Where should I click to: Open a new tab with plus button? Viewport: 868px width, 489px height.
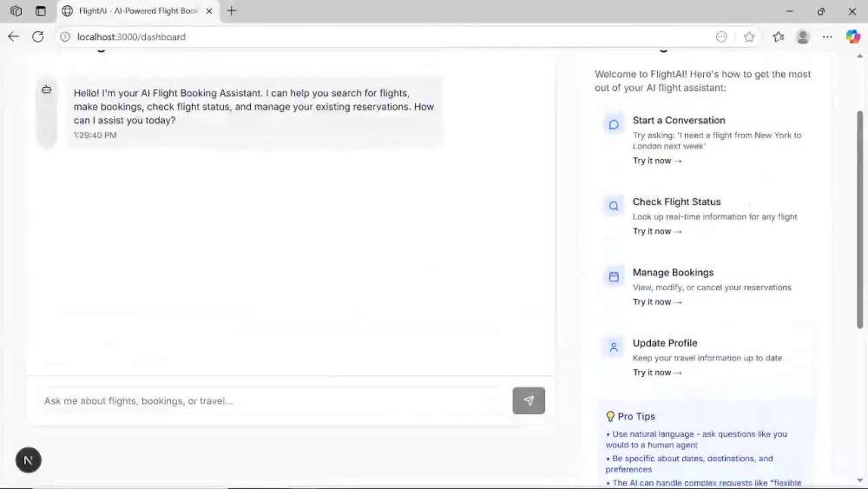coord(232,10)
